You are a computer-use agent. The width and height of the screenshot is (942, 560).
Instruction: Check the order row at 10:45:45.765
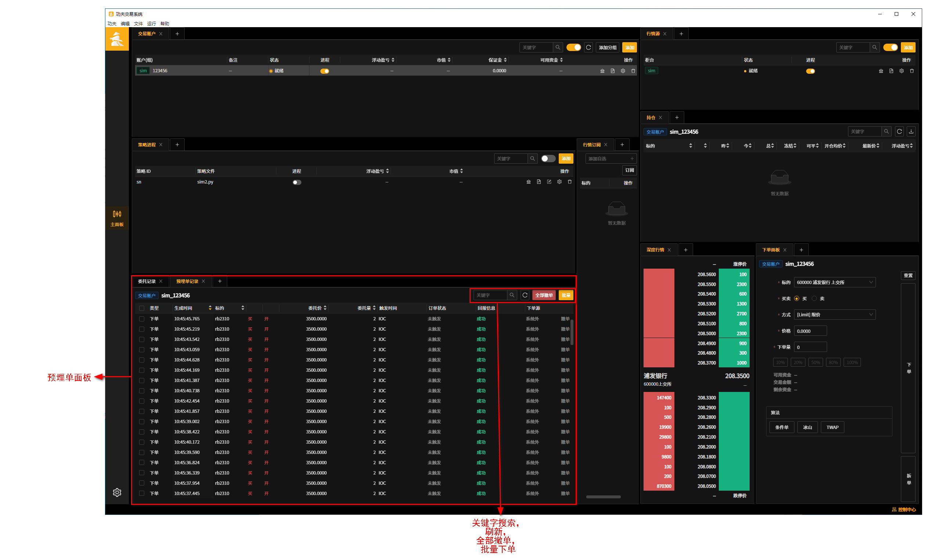[142, 319]
